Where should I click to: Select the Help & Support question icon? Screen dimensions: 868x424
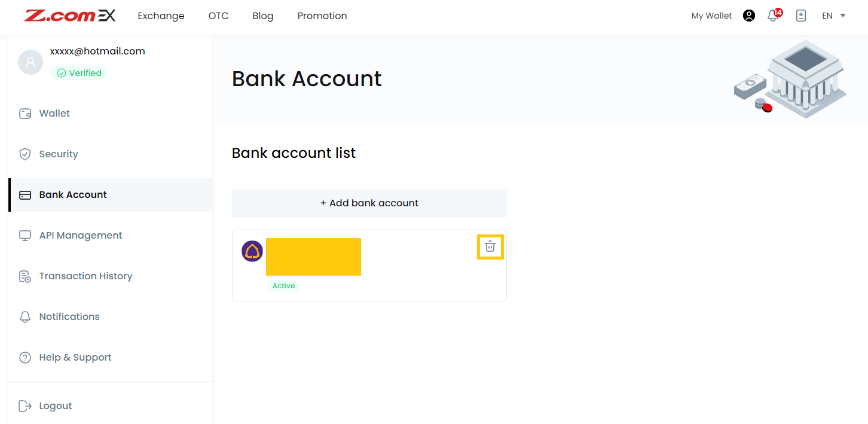[x=25, y=357]
